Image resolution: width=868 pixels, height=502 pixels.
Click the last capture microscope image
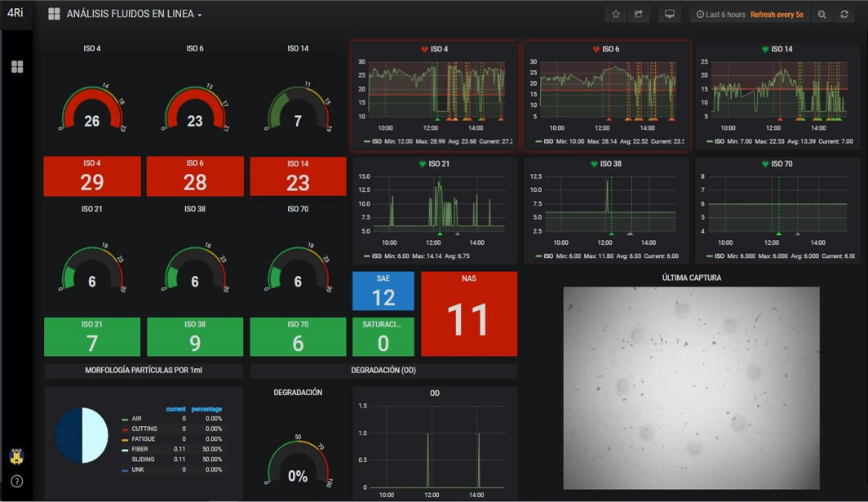pyautogui.click(x=691, y=388)
